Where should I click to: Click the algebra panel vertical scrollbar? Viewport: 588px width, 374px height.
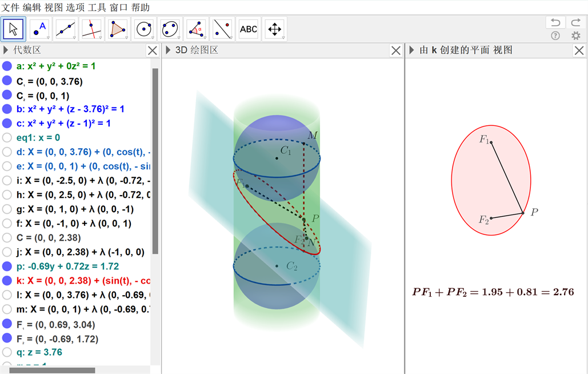[155, 160]
